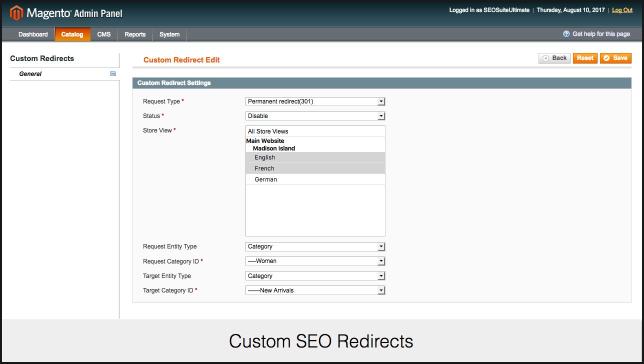Click the Back button
This screenshot has height=364, width=644.
tap(554, 58)
